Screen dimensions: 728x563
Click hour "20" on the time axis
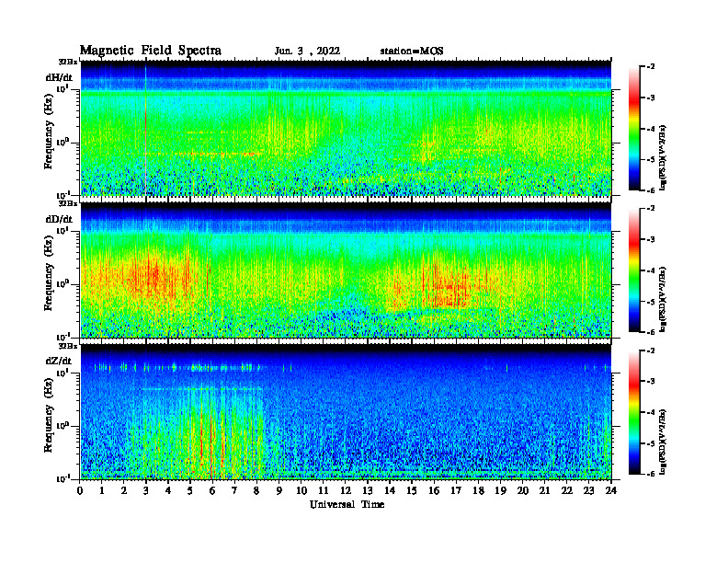[523, 490]
